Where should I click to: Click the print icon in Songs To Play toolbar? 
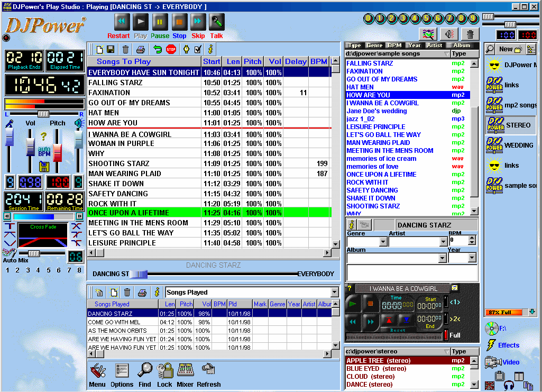(141, 49)
